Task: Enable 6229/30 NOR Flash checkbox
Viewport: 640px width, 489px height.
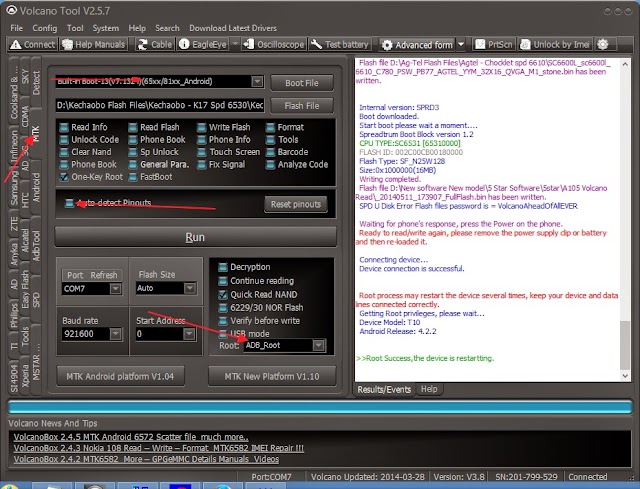Action: coord(223,308)
